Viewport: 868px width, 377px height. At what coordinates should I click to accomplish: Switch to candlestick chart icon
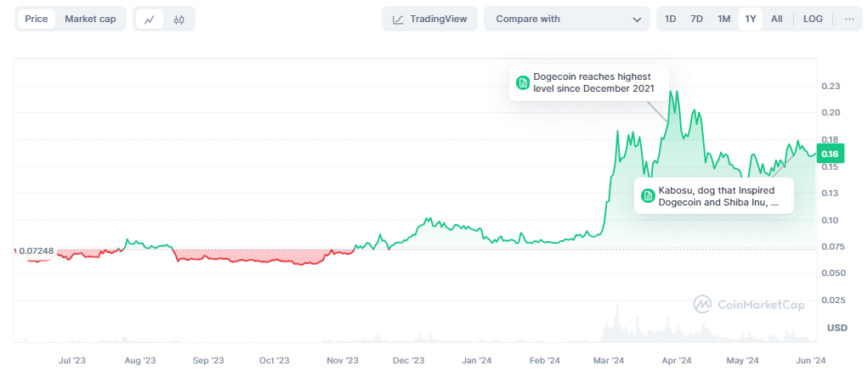(x=179, y=19)
